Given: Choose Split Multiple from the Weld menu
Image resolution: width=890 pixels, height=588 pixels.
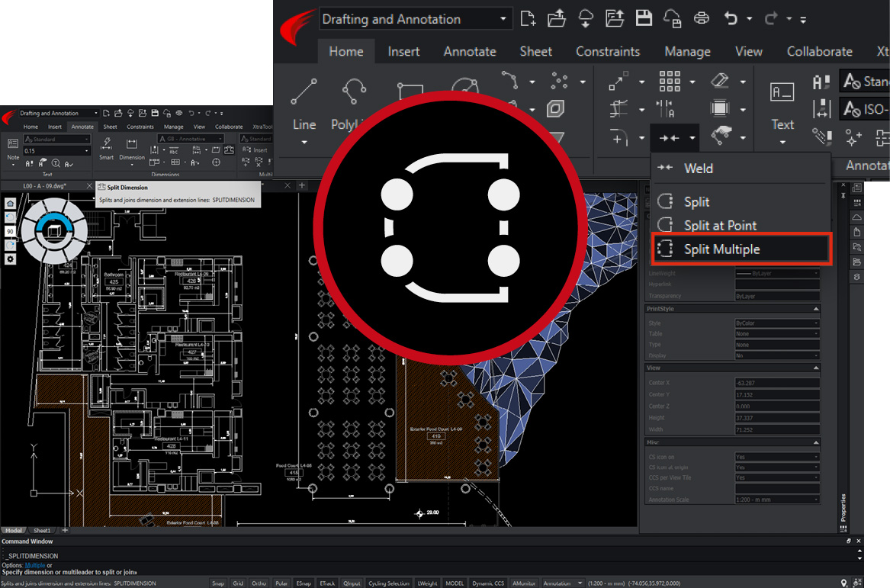Looking at the screenshot, I should (741, 249).
